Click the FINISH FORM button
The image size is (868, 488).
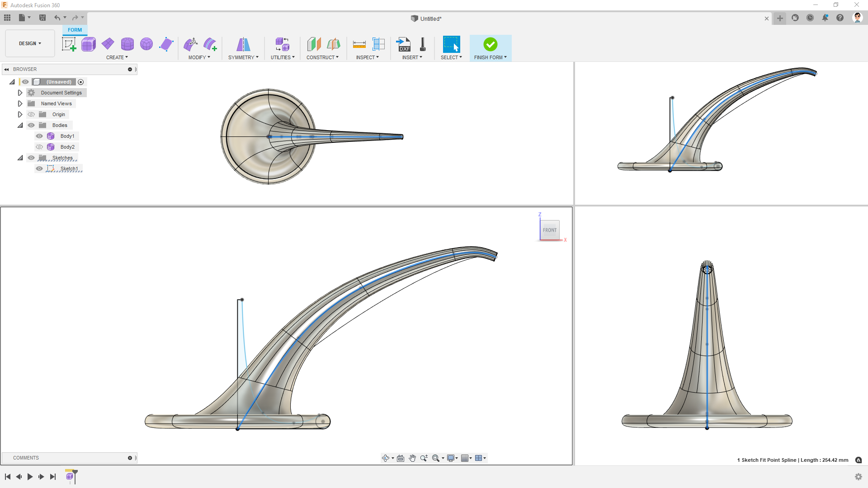click(x=490, y=45)
